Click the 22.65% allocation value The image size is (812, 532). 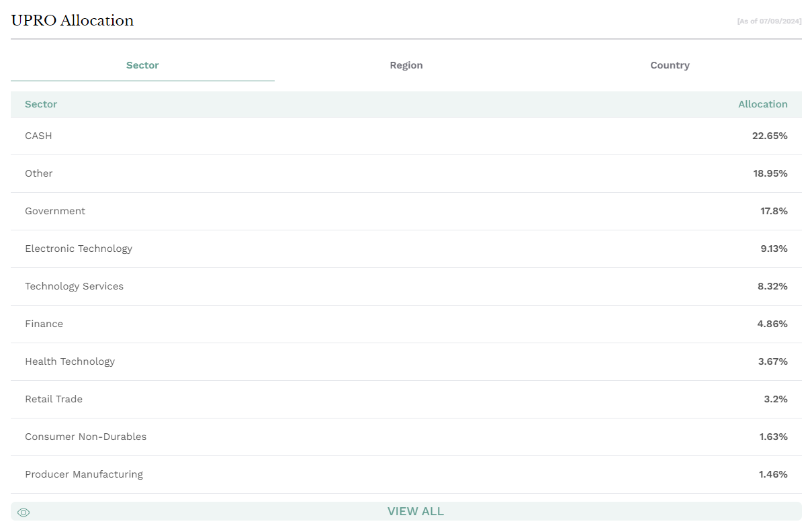pos(770,136)
